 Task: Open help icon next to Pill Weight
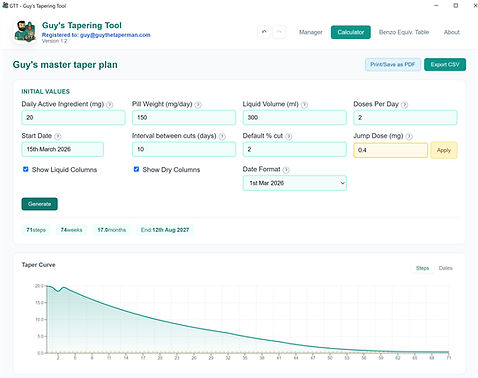coord(198,105)
